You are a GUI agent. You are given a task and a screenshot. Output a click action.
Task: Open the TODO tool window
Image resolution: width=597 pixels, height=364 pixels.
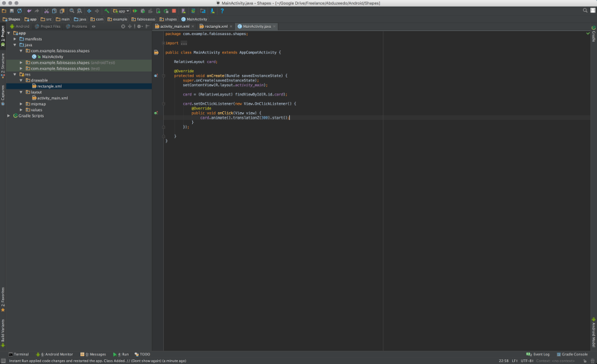coord(143,354)
